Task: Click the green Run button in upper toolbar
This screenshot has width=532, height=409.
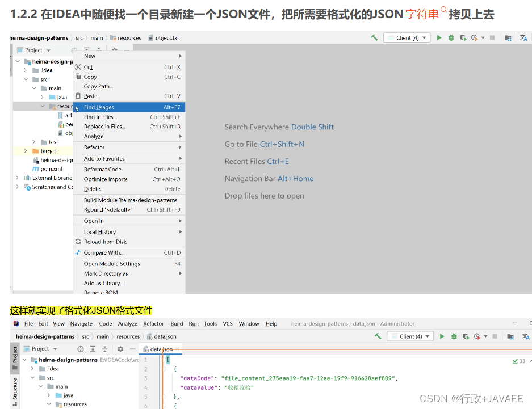Action: coord(439,37)
